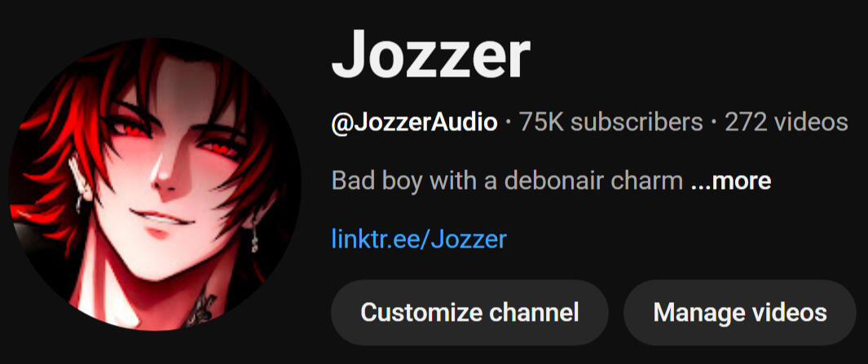Click the Jozzer channel profile picture
The width and height of the screenshot is (868, 364).
coord(154,184)
